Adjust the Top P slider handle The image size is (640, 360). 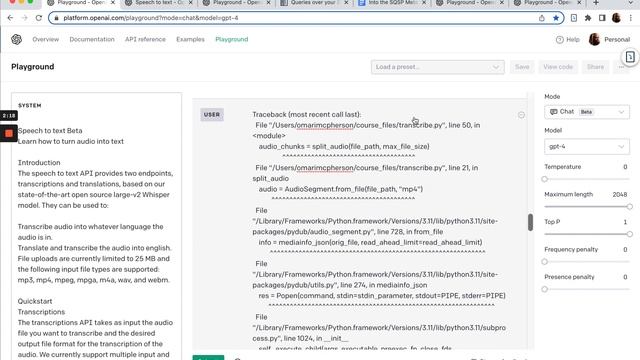tap(629, 234)
